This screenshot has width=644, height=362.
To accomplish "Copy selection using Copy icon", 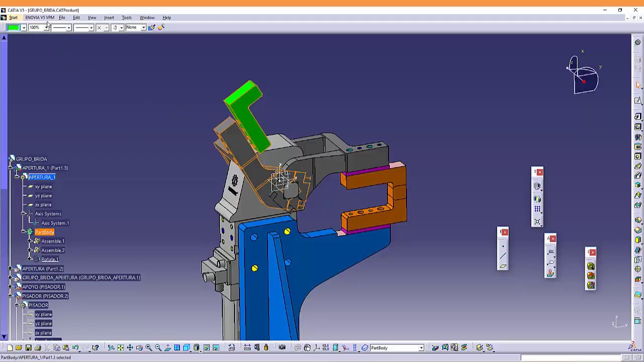I will (56, 347).
